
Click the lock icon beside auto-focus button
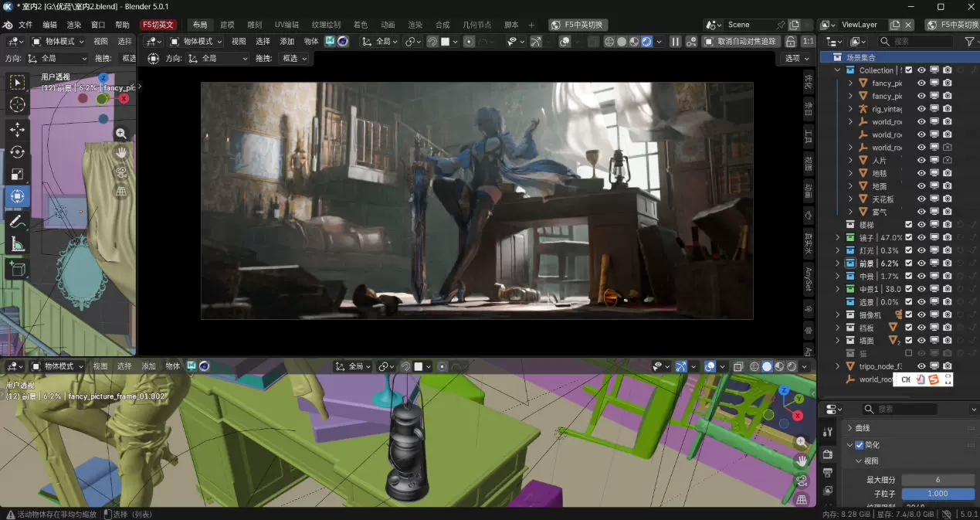coord(792,42)
